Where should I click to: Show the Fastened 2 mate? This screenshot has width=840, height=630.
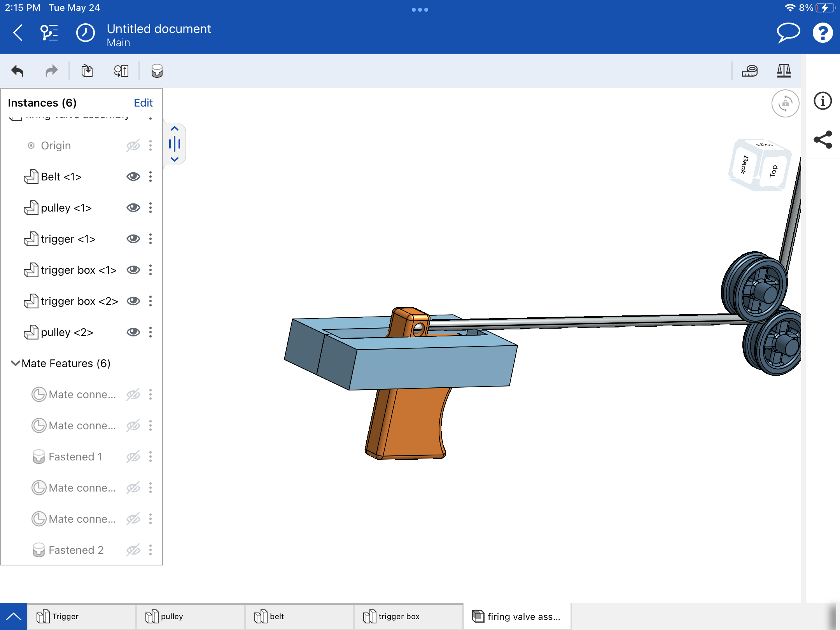click(133, 550)
